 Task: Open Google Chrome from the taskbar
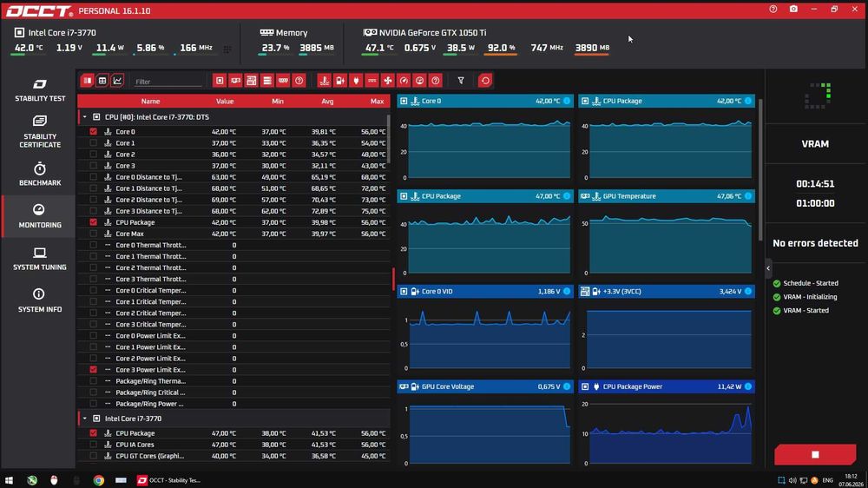(99, 480)
